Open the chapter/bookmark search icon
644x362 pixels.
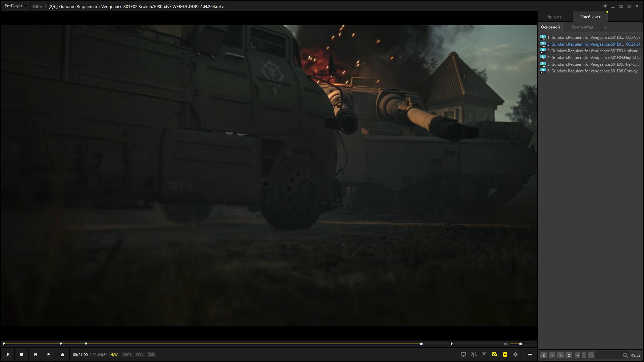(x=494, y=354)
